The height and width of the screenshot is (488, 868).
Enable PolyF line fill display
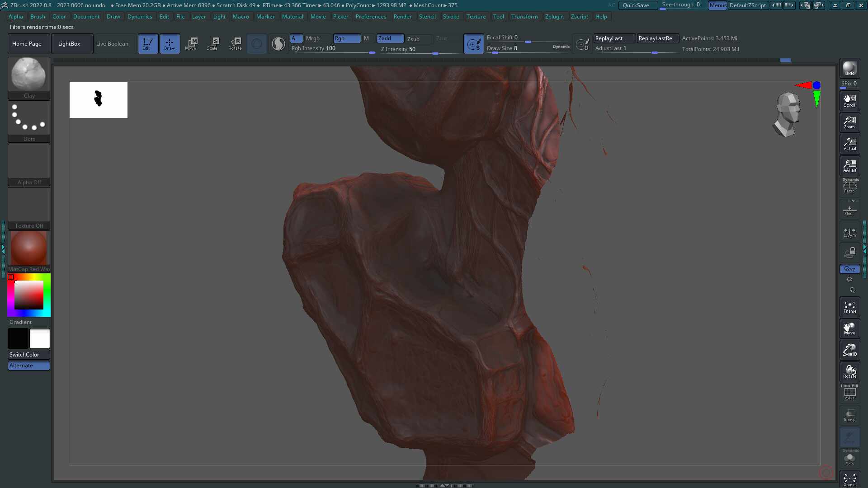[x=849, y=393]
